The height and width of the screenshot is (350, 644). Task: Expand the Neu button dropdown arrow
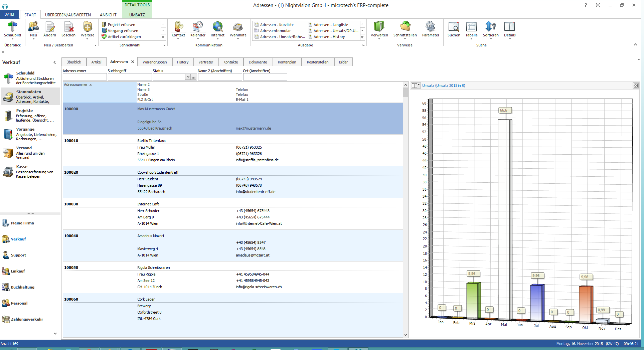(x=34, y=39)
